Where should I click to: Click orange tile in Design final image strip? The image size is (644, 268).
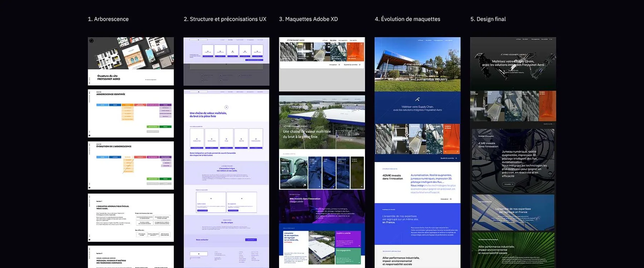point(547,106)
